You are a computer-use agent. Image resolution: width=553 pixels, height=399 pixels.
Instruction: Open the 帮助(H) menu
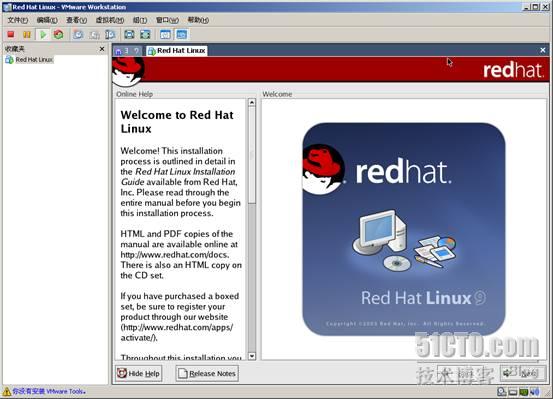(198, 20)
